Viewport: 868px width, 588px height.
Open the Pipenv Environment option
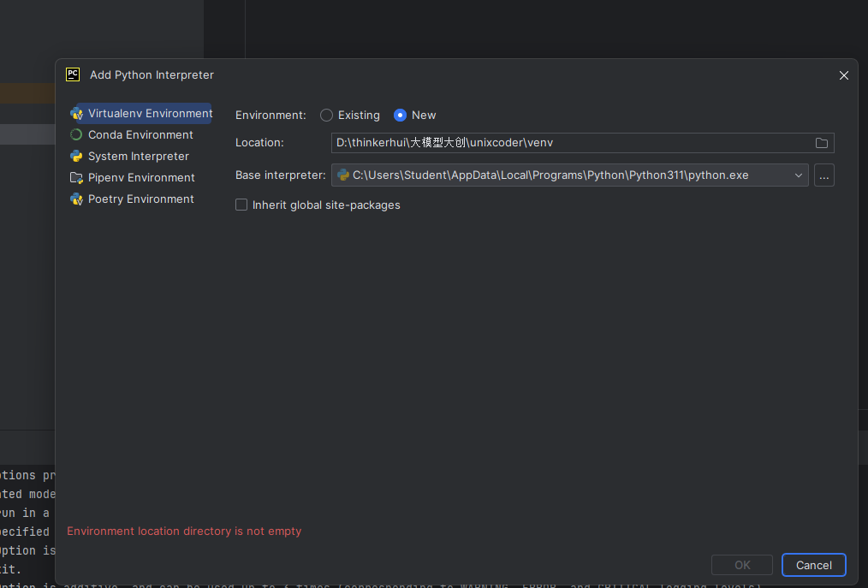tap(141, 178)
